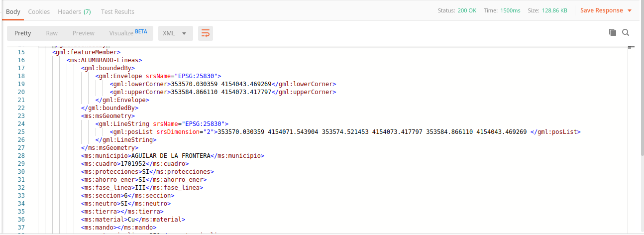The width and height of the screenshot is (644, 235).
Task: Copy response to clipboard icon
Action: 613,32
